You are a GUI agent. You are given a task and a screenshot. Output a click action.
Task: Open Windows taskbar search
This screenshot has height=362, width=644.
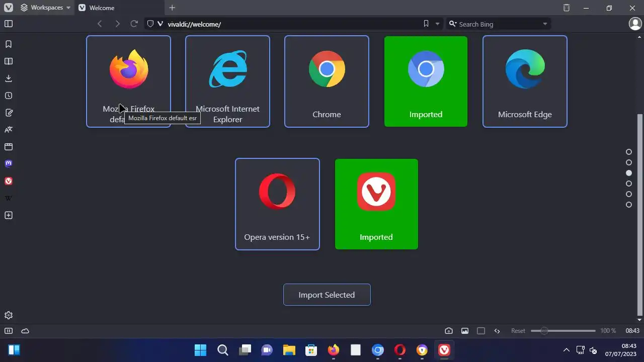(223, 350)
